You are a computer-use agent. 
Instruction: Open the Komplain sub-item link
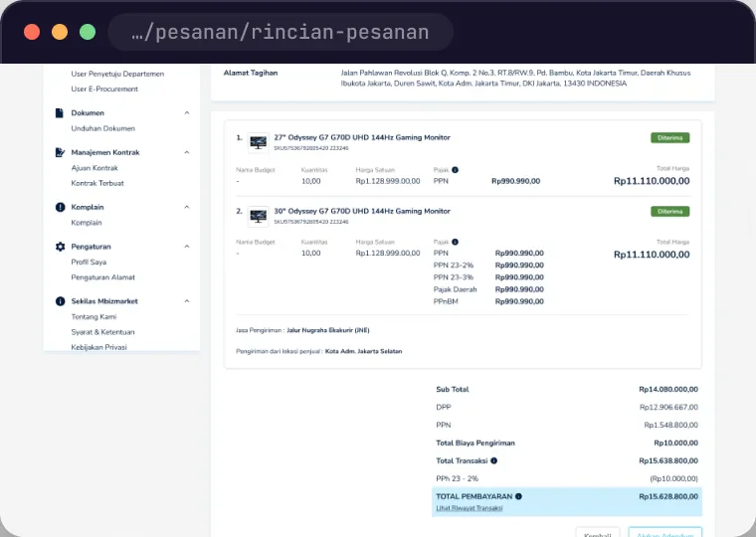tap(87, 223)
